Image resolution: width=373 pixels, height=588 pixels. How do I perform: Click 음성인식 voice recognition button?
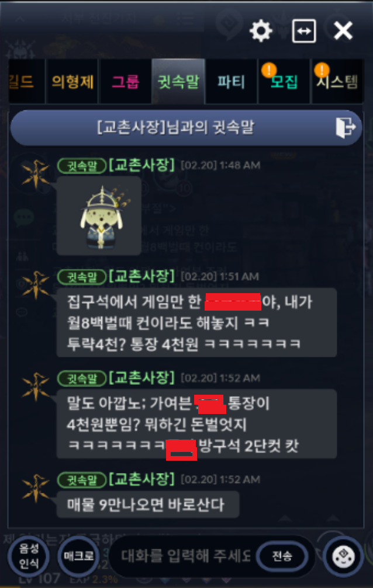(29, 556)
